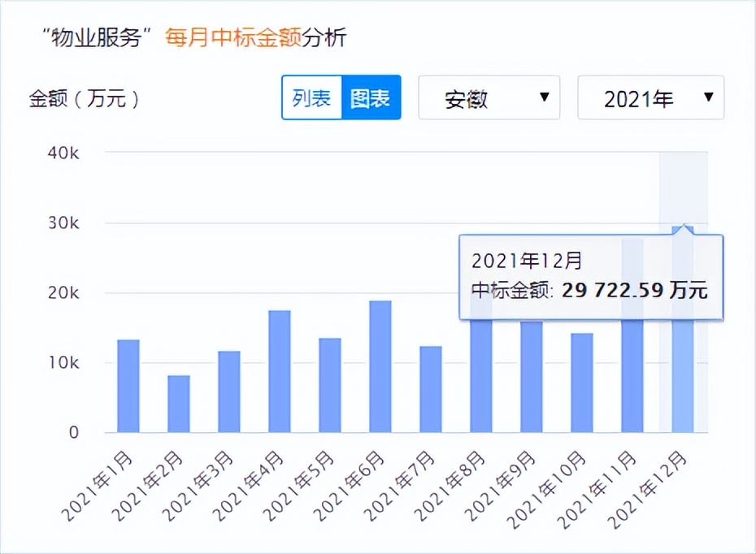Open the 2021年 year selector dropdown
This screenshot has height=554, width=756.
(x=650, y=97)
